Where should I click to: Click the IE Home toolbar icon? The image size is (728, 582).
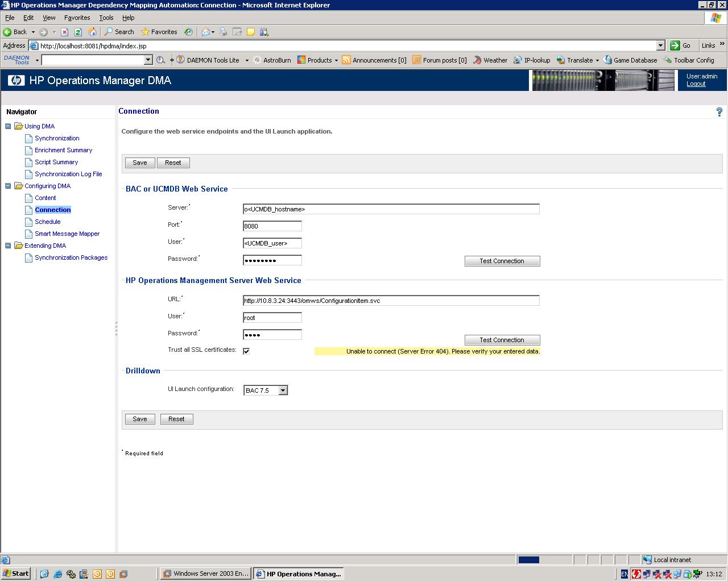[92, 32]
